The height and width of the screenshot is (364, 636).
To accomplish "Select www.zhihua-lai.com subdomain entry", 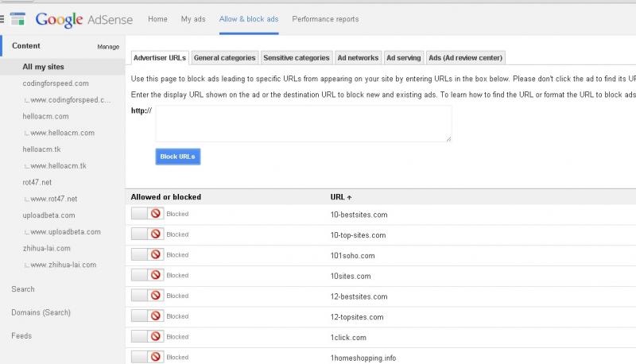I will [x=64, y=265].
